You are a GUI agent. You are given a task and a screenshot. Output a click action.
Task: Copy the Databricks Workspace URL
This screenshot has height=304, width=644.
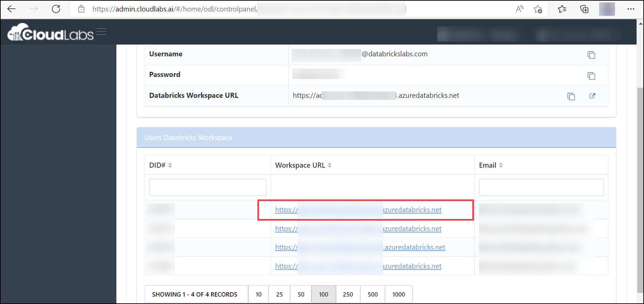pos(571,96)
